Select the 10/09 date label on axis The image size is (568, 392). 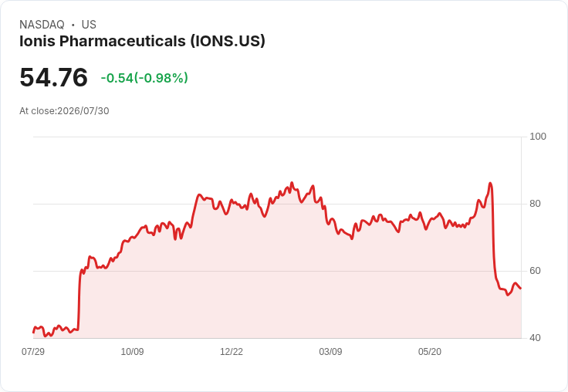(132, 351)
